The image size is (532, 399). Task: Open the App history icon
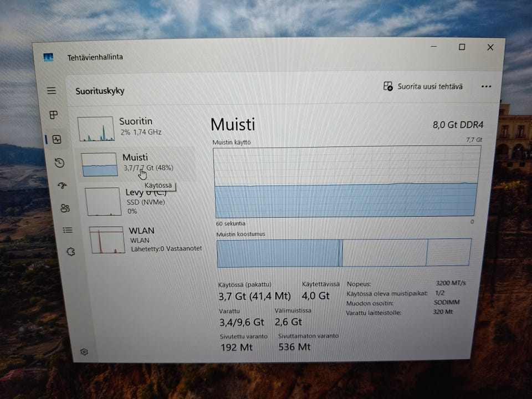(59, 163)
